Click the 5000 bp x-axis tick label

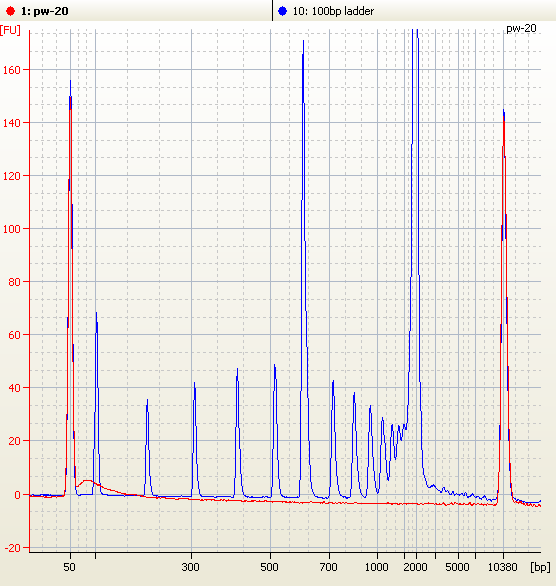tap(457, 567)
